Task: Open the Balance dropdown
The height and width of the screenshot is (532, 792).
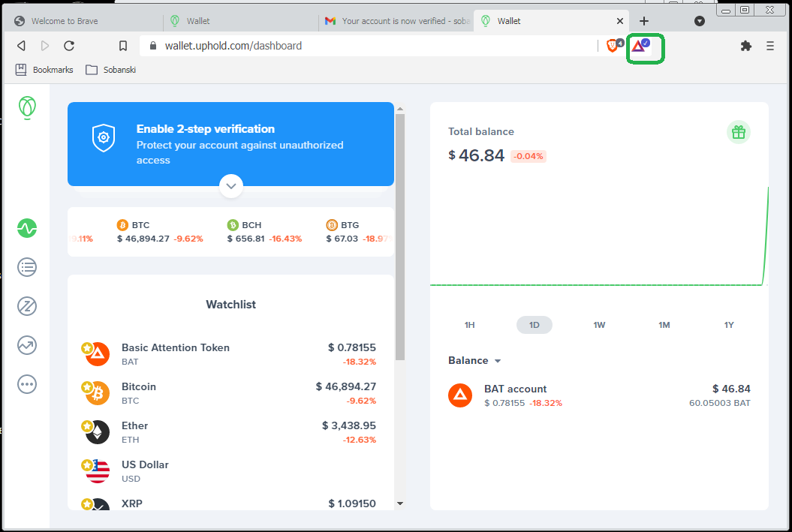Action: pos(474,360)
